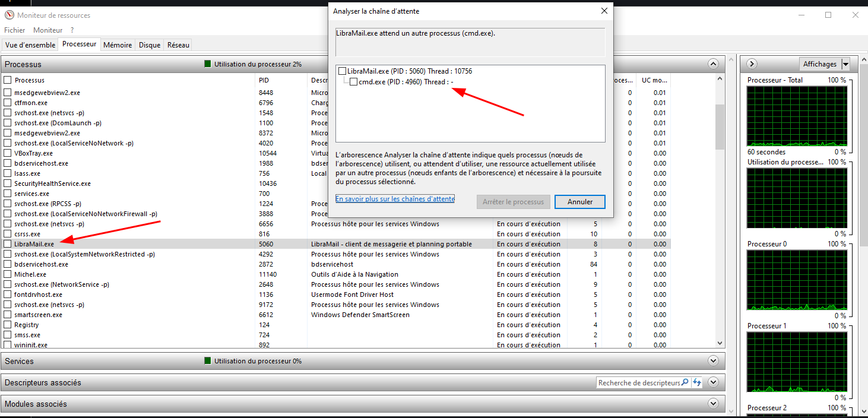
Task: Click the Modules associés section header
Action: 363,404
